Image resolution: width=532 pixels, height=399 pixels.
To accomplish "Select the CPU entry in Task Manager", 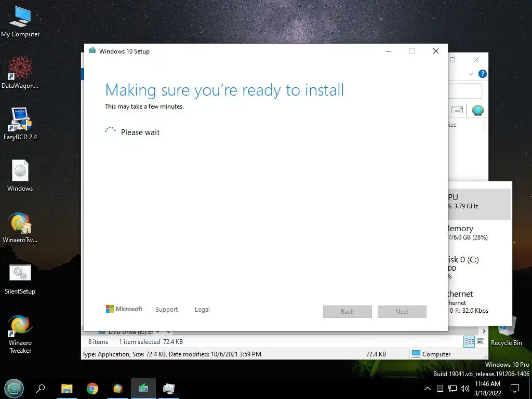I will pyautogui.click(x=479, y=204).
